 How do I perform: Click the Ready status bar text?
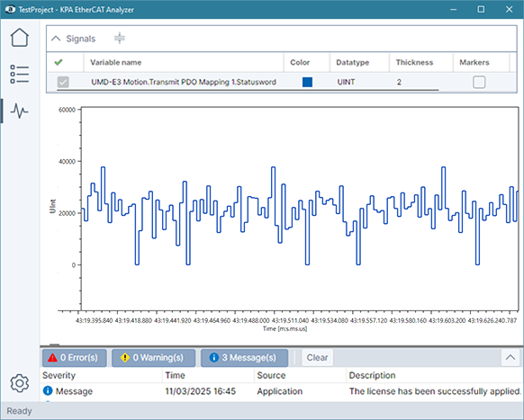pyautogui.click(x=19, y=411)
